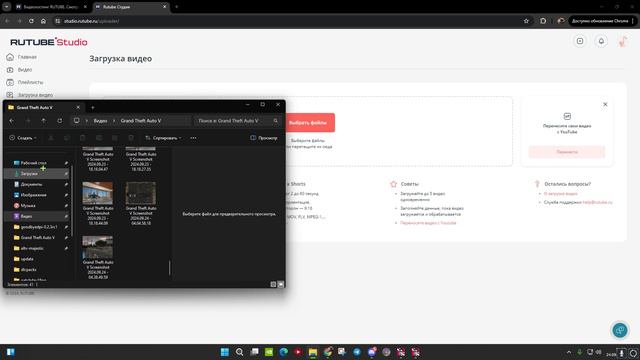
Task: Open the Переносите видео с Youtube link
Action: [x=428, y=223]
